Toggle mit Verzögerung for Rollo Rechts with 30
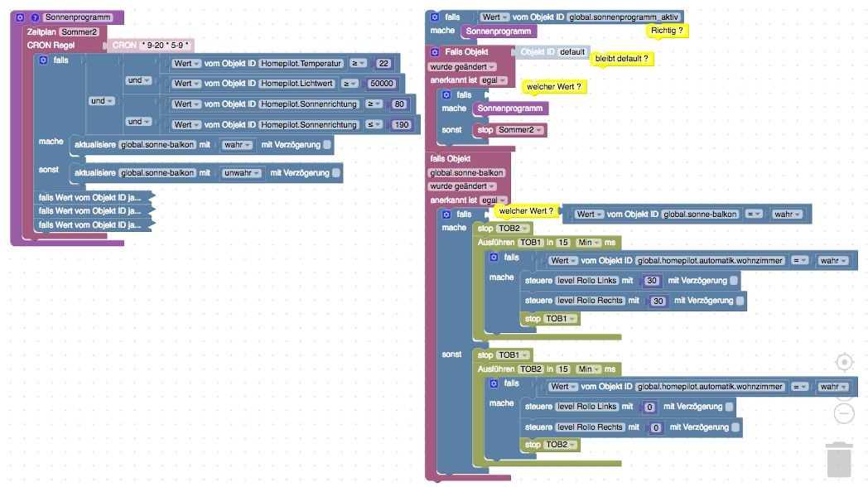Screen dimensions: 868x487 coord(740,301)
